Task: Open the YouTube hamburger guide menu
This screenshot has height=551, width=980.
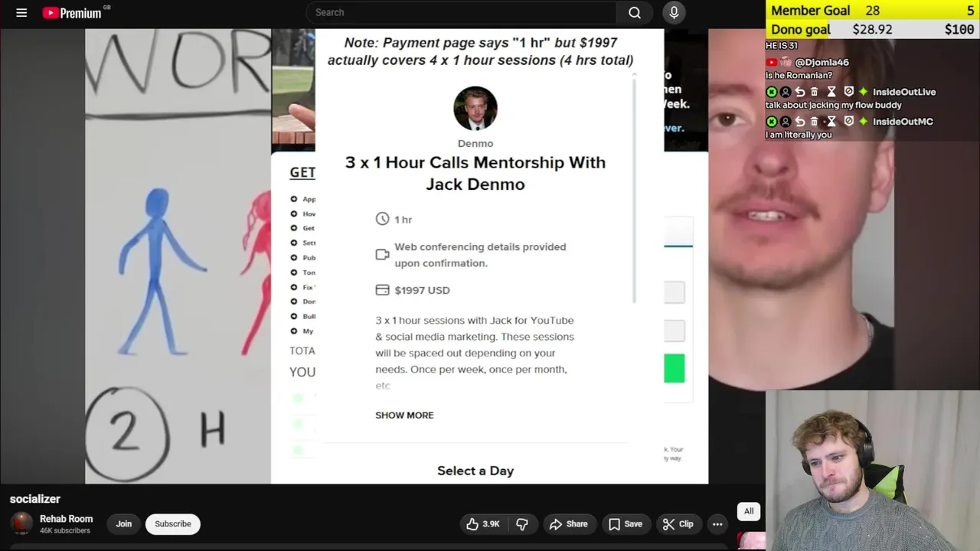Action: click(x=21, y=12)
